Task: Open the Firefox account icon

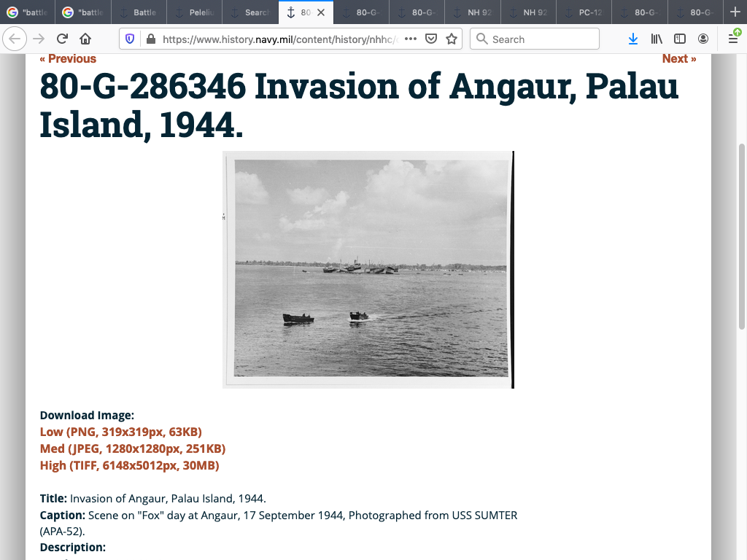Action: [x=703, y=39]
